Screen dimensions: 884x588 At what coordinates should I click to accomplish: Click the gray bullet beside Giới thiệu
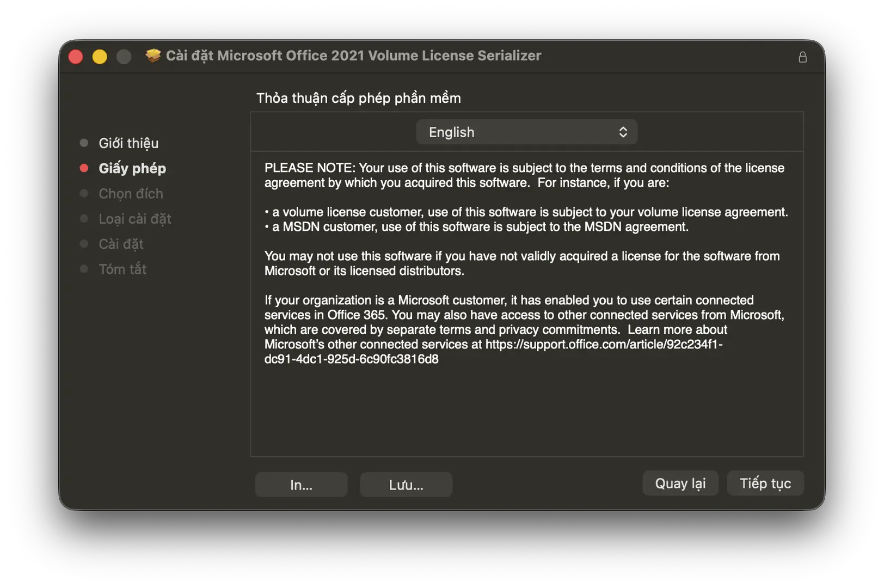pos(84,143)
